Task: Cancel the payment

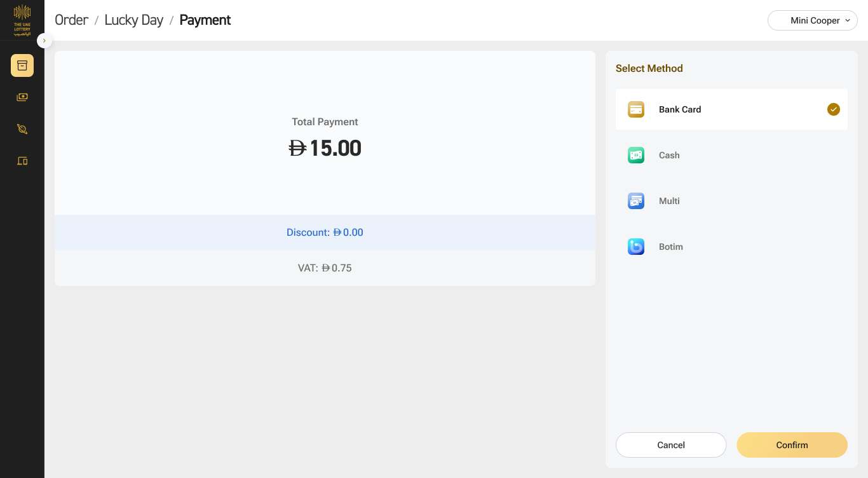Action: pos(671,445)
